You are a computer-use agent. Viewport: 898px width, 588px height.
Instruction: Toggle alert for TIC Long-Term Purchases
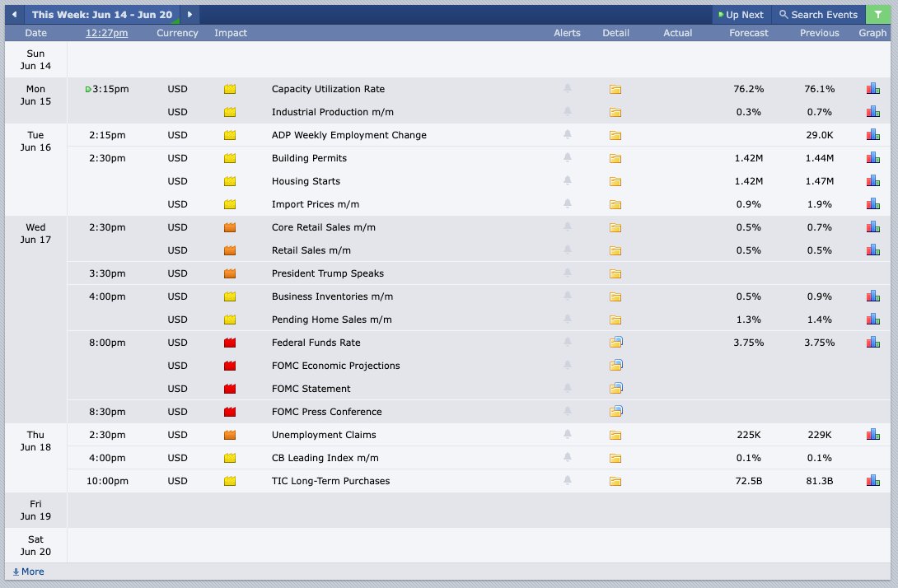567,480
